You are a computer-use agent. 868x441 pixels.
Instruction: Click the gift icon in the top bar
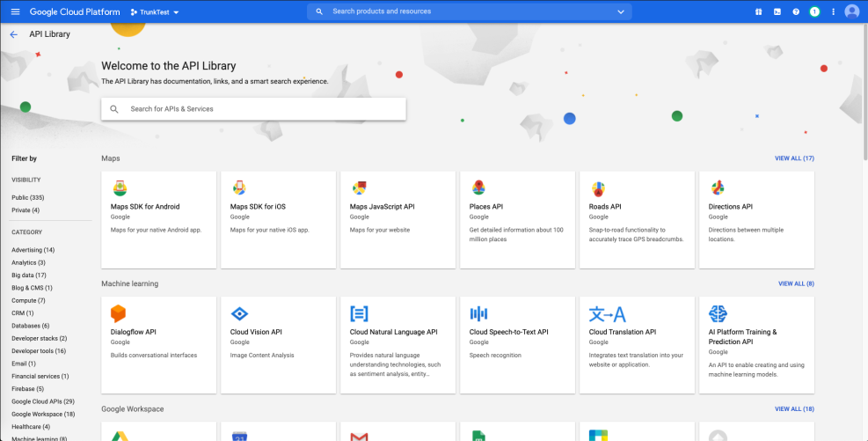[x=758, y=11]
